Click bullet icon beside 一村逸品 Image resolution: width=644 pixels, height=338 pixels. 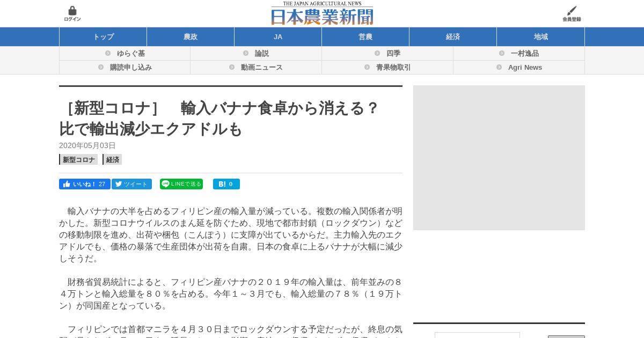point(502,53)
